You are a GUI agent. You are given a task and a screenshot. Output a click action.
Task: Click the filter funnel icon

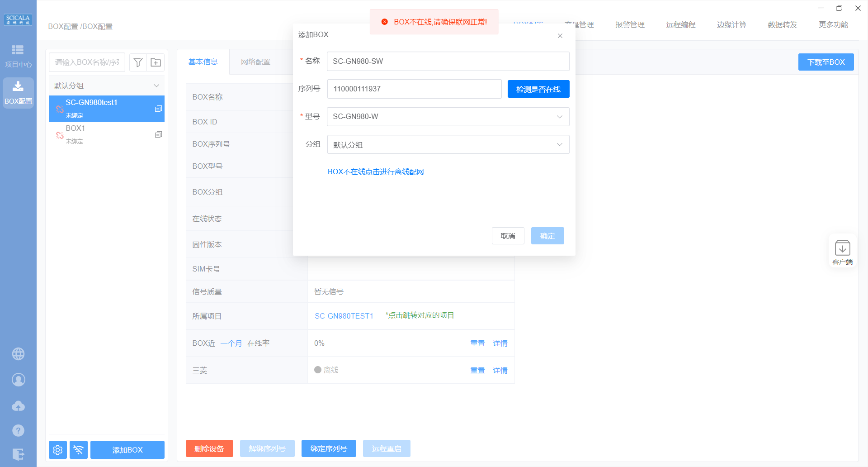click(138, 62)
